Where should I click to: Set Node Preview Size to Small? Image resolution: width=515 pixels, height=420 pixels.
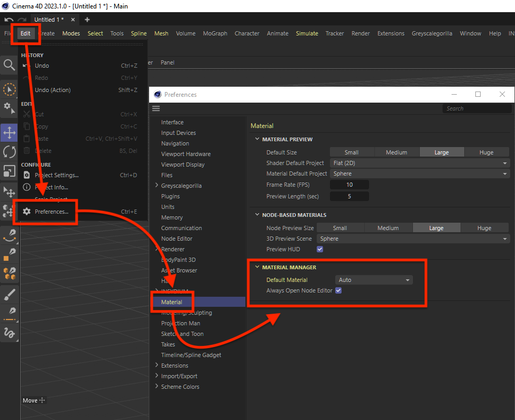pos(340,228)
